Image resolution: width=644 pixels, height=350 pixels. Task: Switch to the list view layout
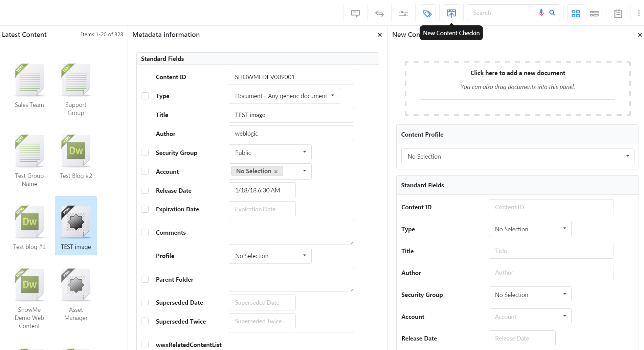click(x=594, y=13)
